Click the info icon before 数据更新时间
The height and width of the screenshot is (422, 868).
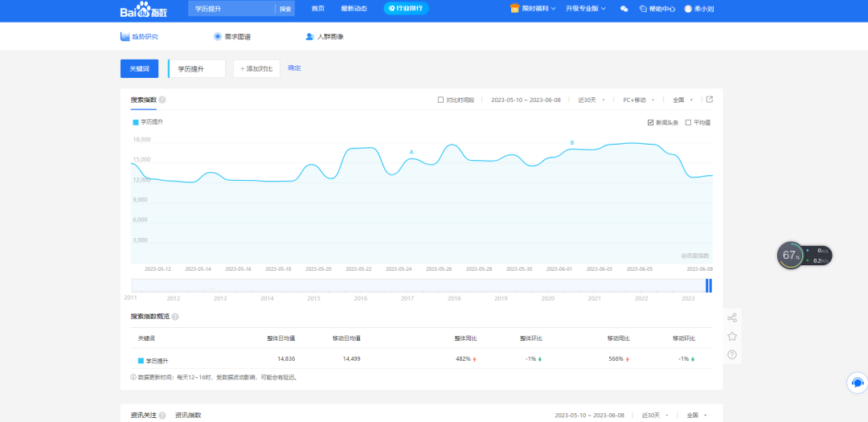click(x=133, y=377)
